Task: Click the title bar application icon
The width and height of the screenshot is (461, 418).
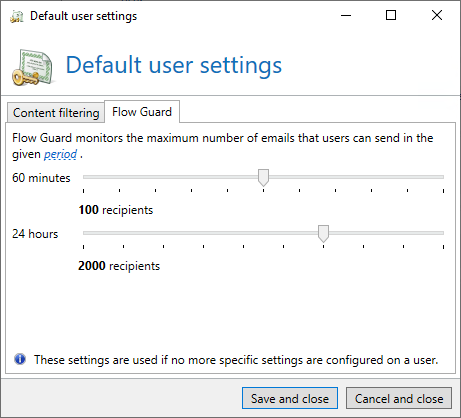Action: (x=17, y=16)
